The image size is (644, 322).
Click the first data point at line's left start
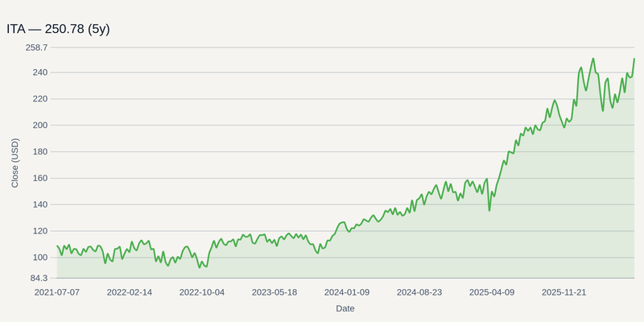coord(57,246)
